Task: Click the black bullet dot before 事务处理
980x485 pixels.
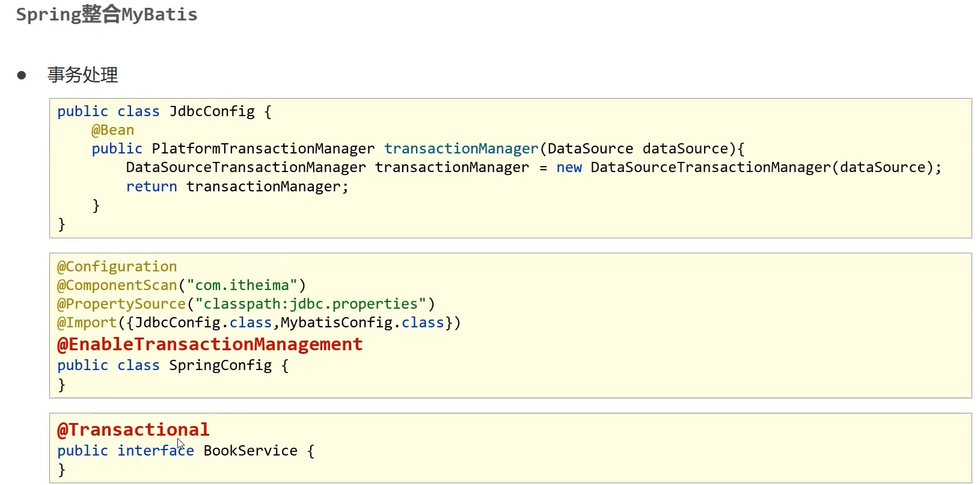Action: 22,75
